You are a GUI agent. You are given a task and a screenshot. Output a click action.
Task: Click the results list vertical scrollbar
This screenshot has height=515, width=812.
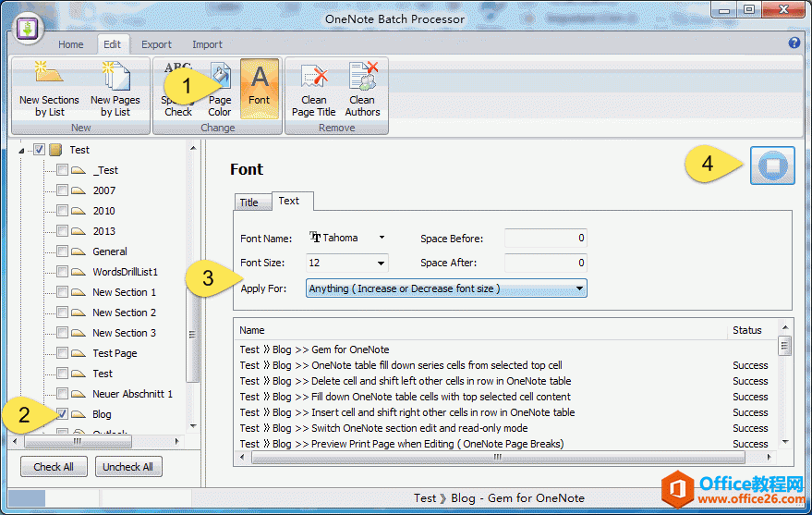pos(785,388)
